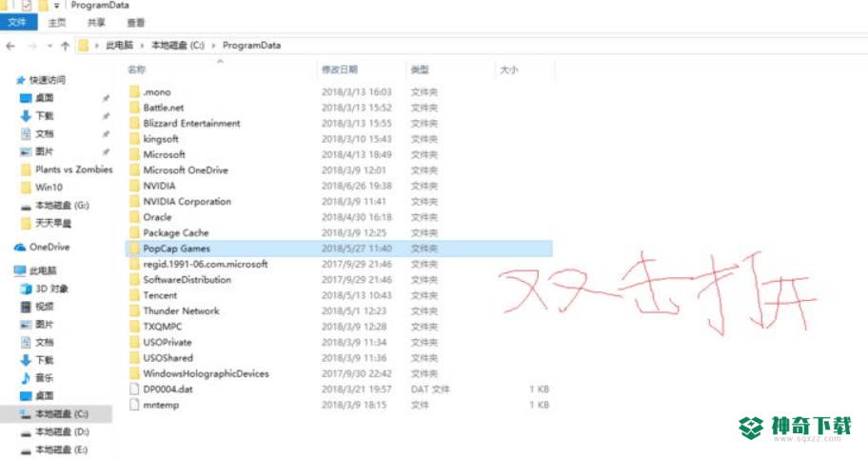The height and width of the screenshot is (459, 868).
Task: Switch to the 主页 ribbon tab
Action: point(56,23)
